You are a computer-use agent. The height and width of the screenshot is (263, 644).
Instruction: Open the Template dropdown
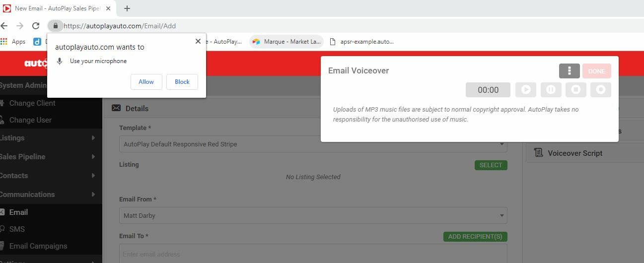pos(313,144)
